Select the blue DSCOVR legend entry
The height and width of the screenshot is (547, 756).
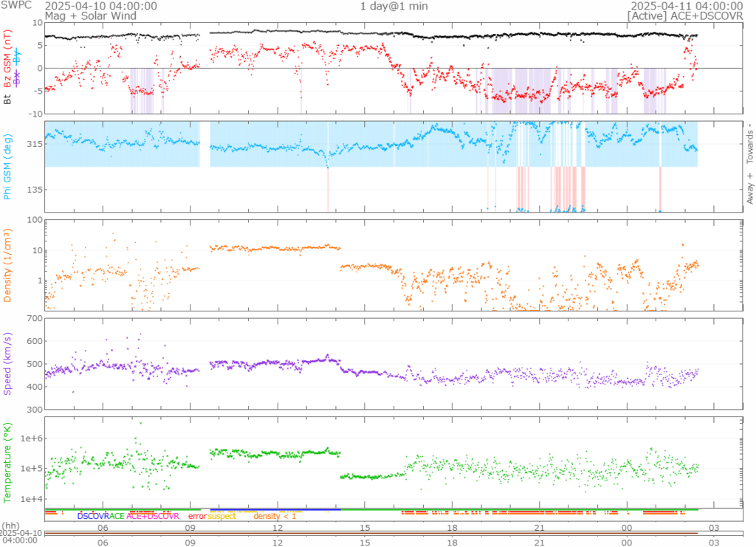92,516
